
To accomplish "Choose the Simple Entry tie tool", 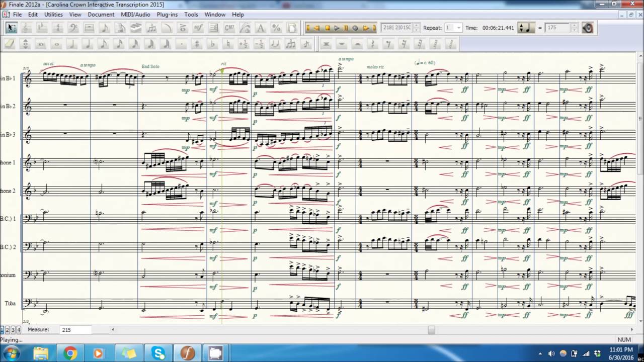I will coord(275,44).
